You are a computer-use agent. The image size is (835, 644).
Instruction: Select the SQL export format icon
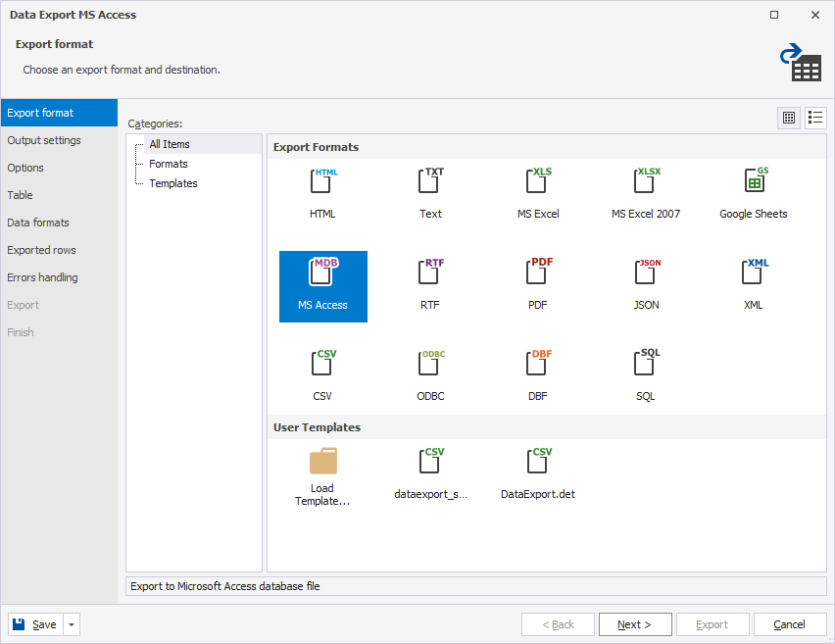click(x=646, y=368)
